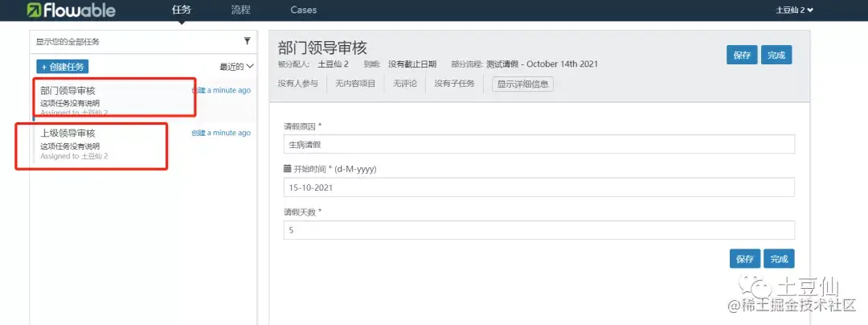Click the 没有截止日期 due date value

(x=411, y=64)
